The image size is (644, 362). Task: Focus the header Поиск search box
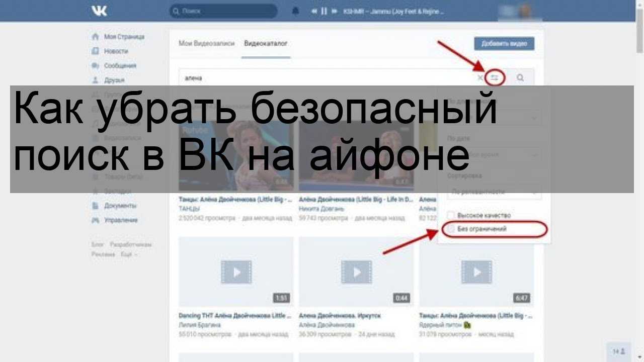pyautogui.click(x=223, y=11)
